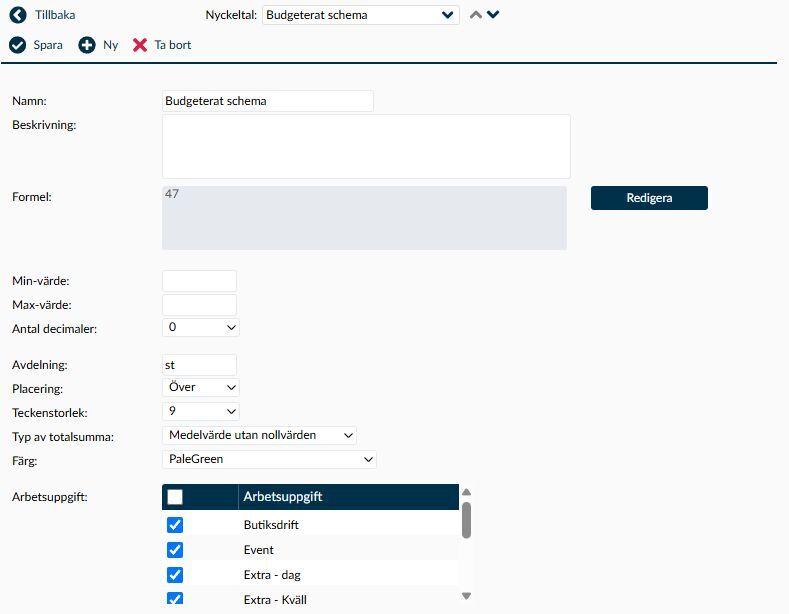Open the Typ av totalsumma dropdown
Viewport: 789px width, 614px height.
click(x=259, y=435)
